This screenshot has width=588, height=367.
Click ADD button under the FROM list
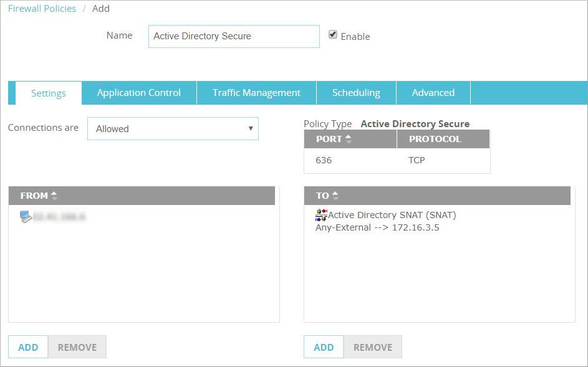(x=28, y=347)
